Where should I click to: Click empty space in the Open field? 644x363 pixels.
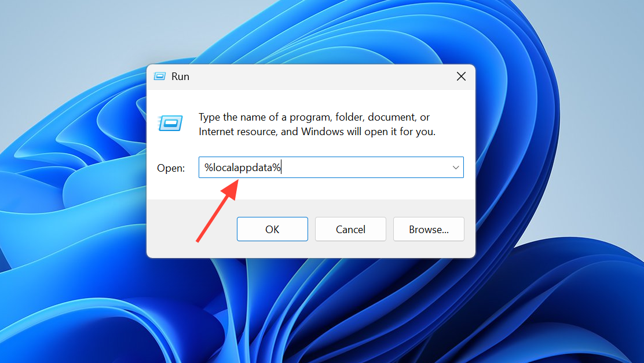coord(365,168)
